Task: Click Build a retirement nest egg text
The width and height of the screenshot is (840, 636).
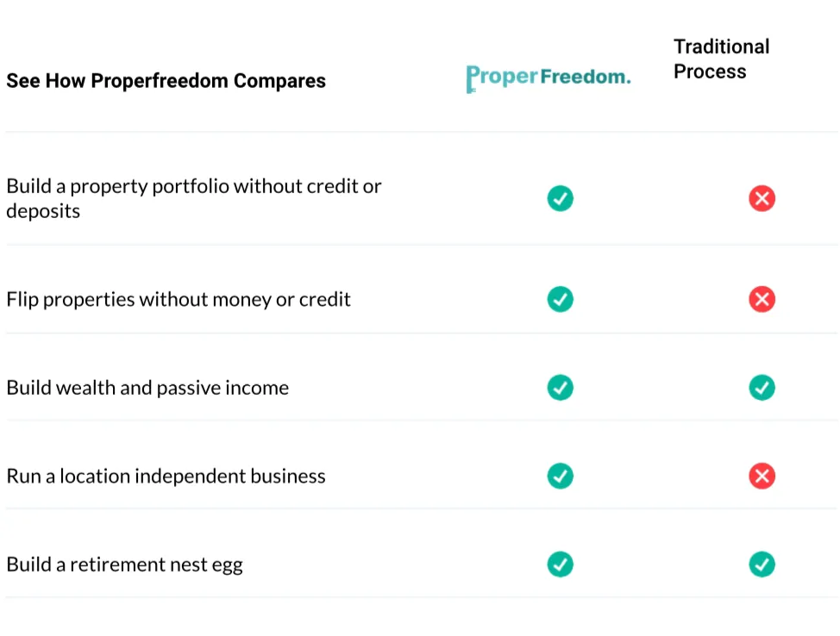Action: click(124, 564)
